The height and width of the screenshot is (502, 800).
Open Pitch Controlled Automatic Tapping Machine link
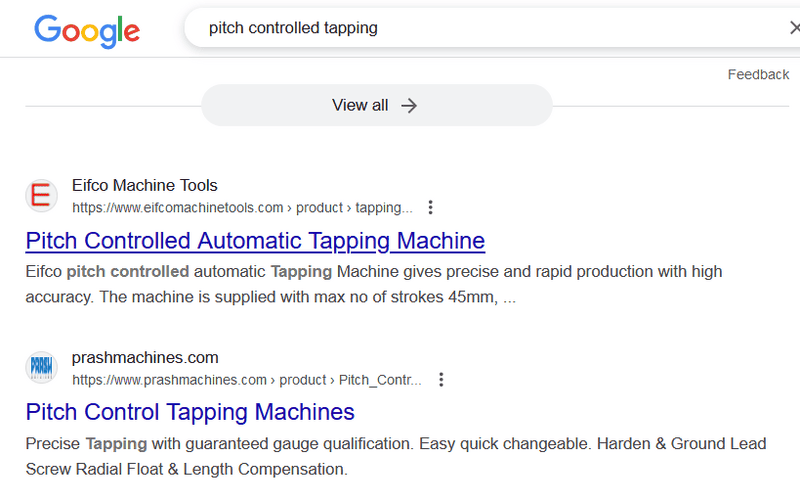coord(255,240)
